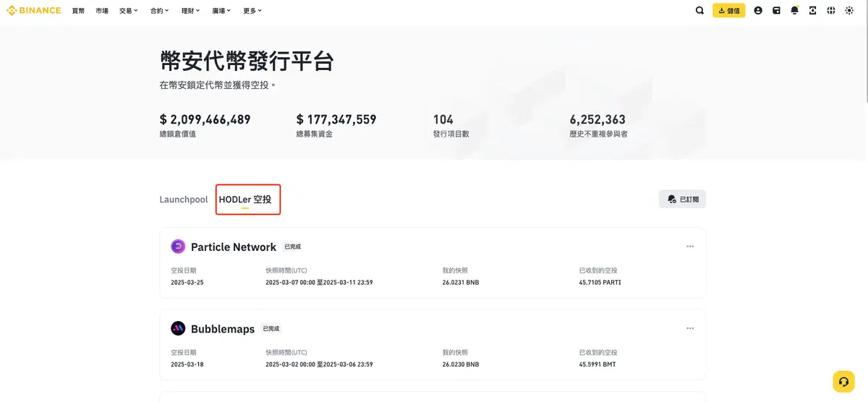
Task: Click the Binance logo
Action: [x=35, y=11]
